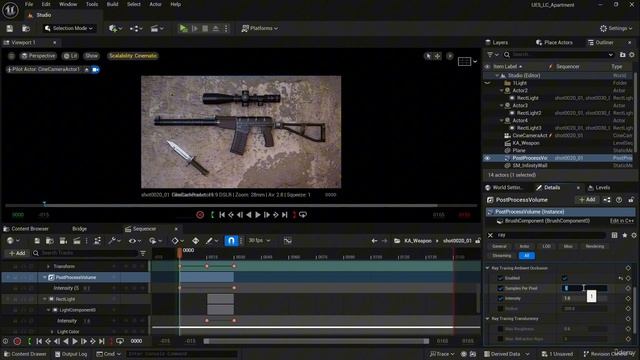
Task: Toggle camera pilot view icon
Action: coord(96,70)
